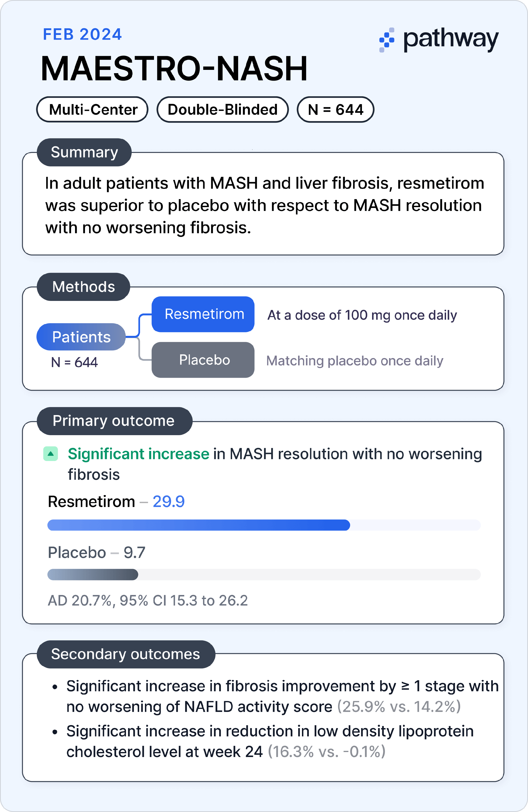Screen dimensions: 528x812
Task: Select the Multi-Center tag pill
Action: 92,109
